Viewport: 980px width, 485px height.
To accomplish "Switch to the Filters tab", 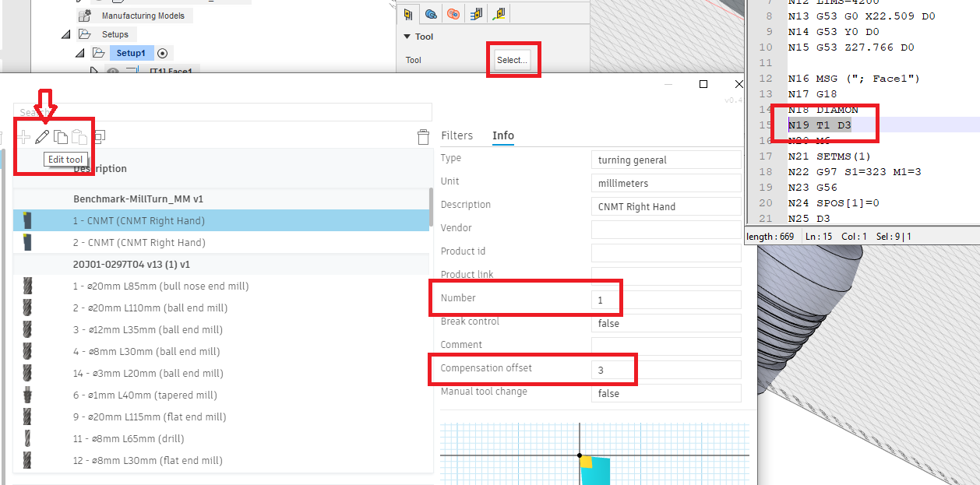I will click(x=457, y=135).
